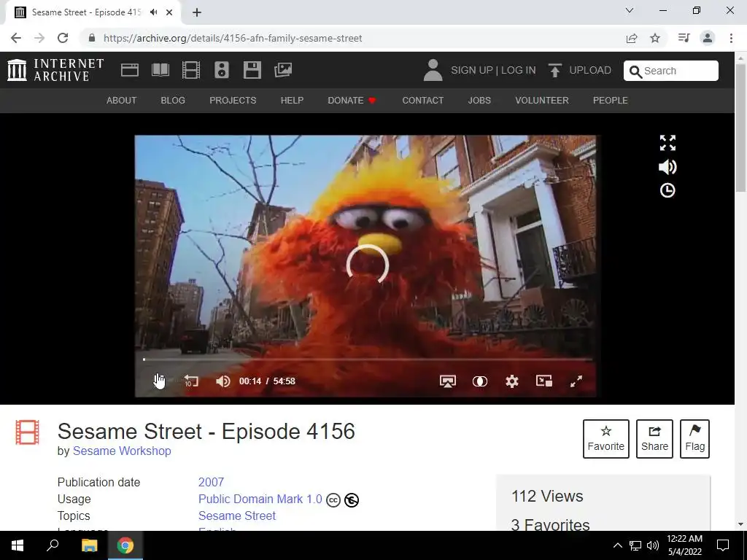Open the media control playlist icon
747x560 pixels.
[684, 38]
